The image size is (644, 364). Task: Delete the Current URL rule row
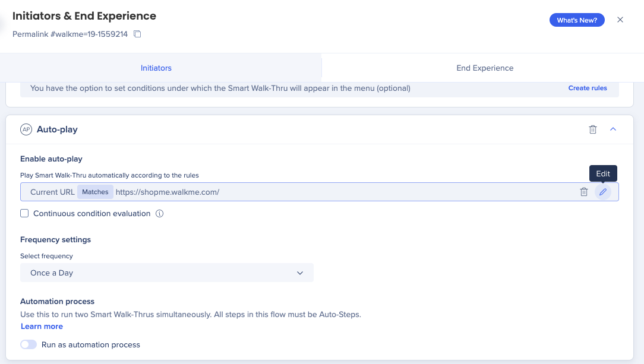click(584, 192)
